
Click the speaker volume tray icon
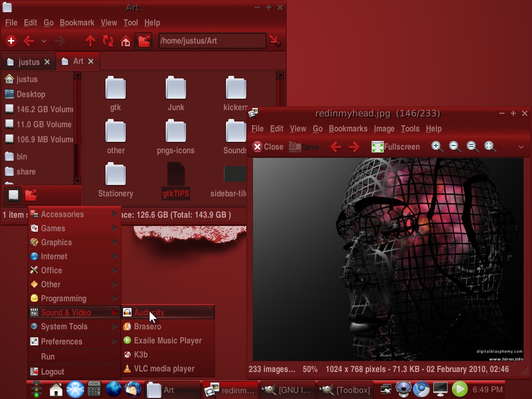point(404,389)
